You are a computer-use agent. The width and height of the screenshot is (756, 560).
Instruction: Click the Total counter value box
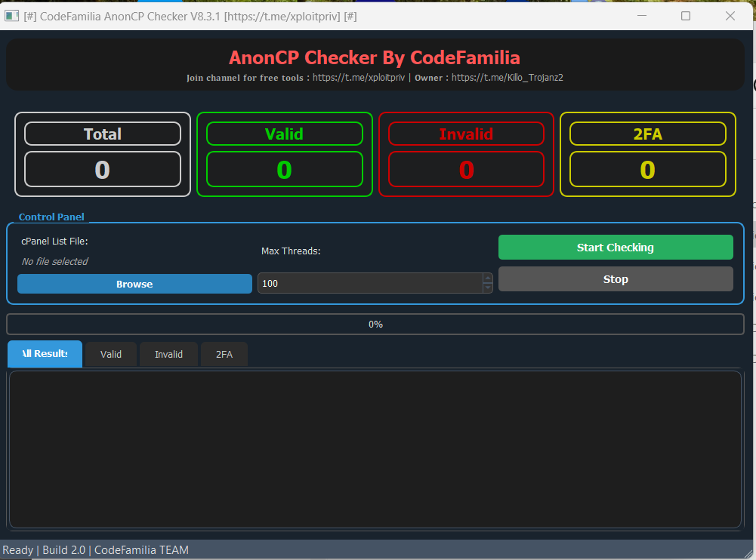tap(103, 170)
